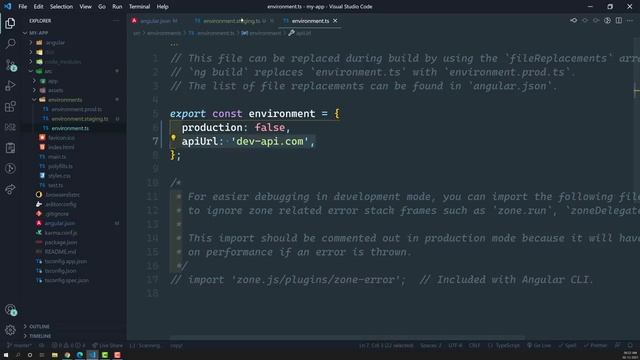Click the Spaces indentation indicator
640x360 pixels.
tap(431, 345)
